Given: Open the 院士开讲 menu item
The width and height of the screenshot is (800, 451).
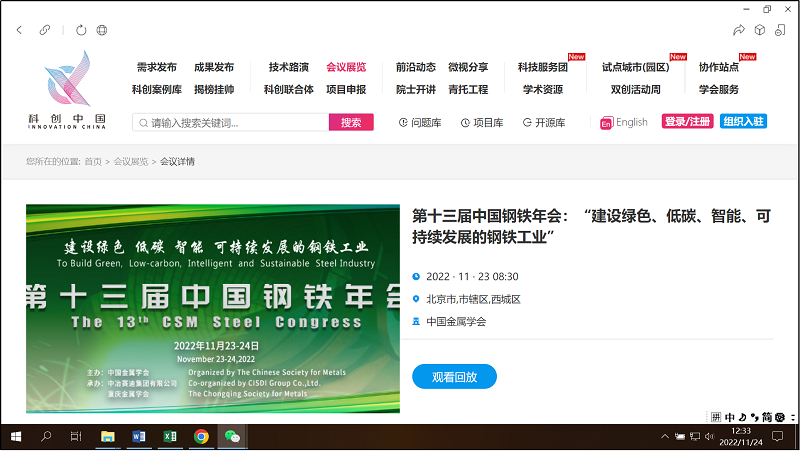Looking at the screenshot, I should [x=416, y=90].
